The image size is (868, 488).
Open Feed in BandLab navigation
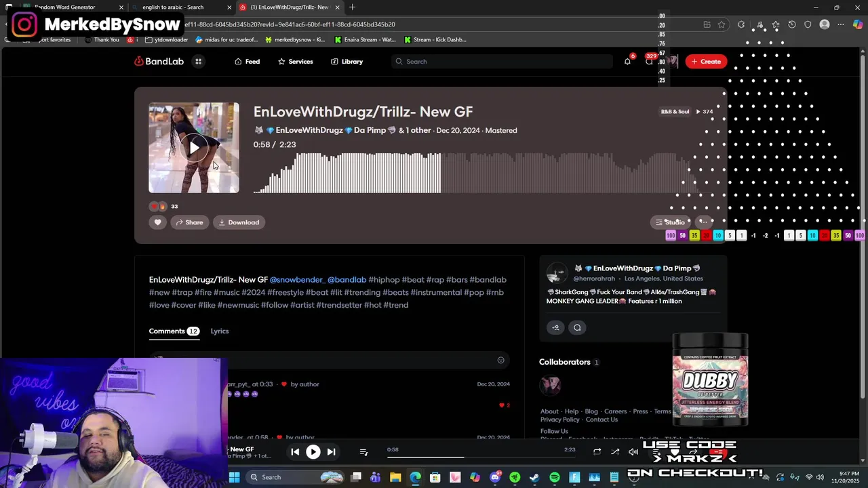coord(248,61)
